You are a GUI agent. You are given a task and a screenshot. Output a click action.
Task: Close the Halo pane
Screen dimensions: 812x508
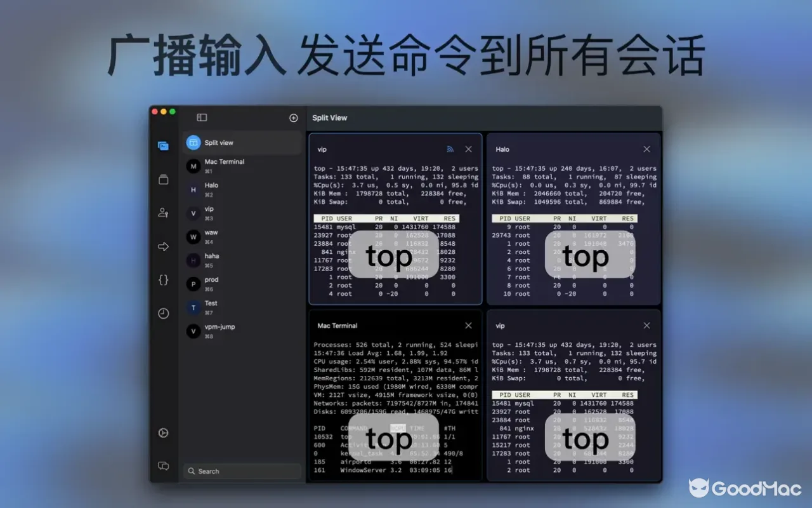tap(646, 149)
